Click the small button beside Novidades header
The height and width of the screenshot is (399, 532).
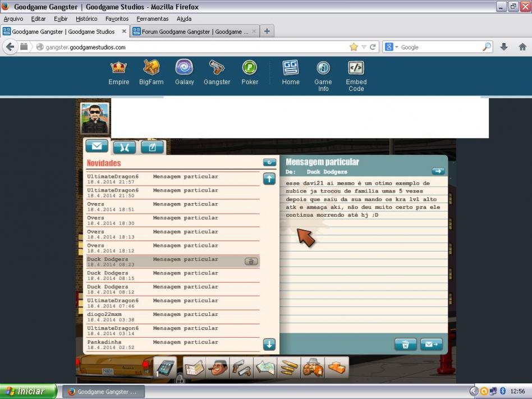269,163
